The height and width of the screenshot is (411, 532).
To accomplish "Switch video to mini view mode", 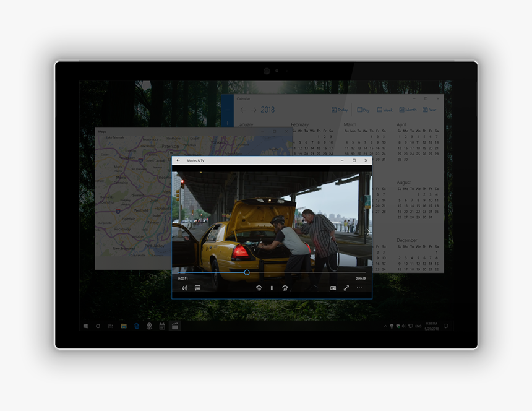I will click(333, 288).
